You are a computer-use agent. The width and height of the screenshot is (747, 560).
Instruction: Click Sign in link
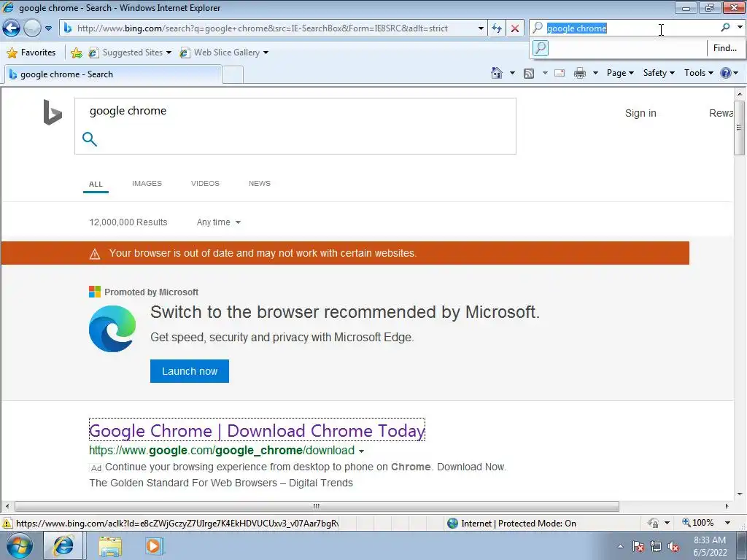(640, 113)
